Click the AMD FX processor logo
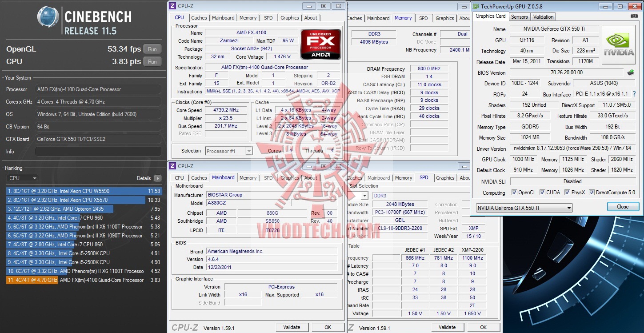Screen dimensions: 644x333 tap(321, 44)
